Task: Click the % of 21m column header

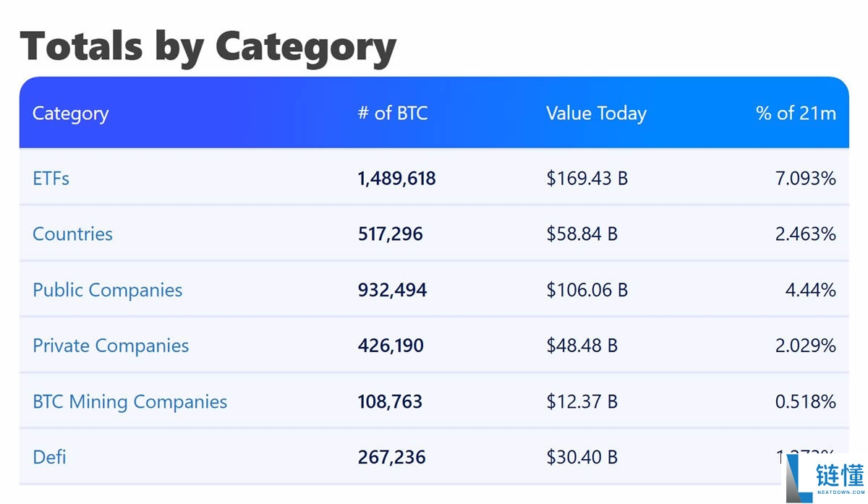Action: pyautogui.click(x=796, y=114)
